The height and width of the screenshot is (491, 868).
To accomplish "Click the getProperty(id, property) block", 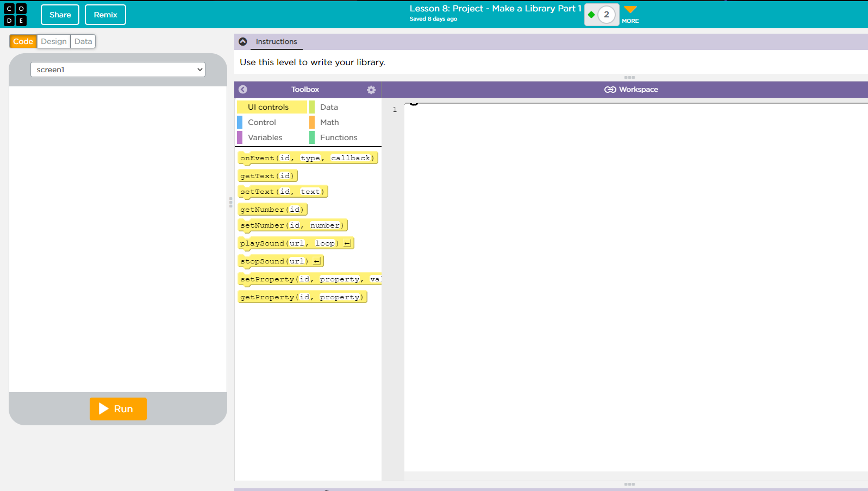I will [303, 297].
